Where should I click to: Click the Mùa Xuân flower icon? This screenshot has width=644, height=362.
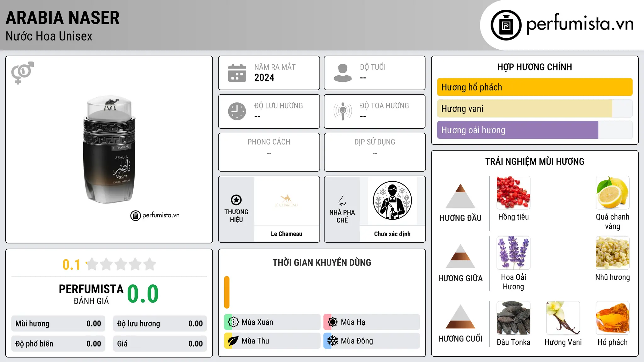(x=233, y=322)
